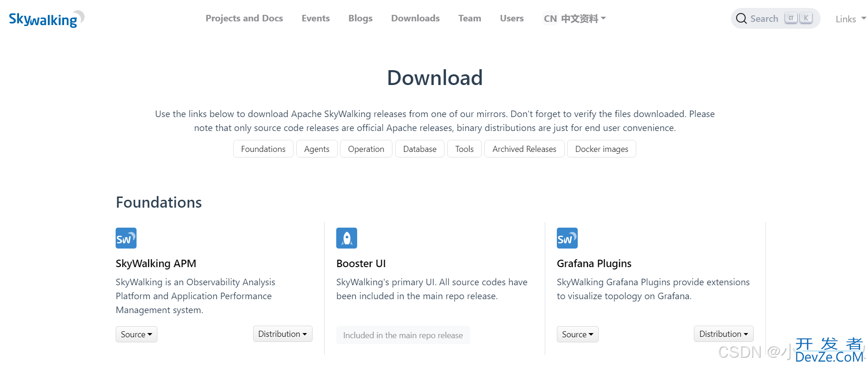Jump to Tools section
This screenshot has width=868, height=367.
coord(464,149)
